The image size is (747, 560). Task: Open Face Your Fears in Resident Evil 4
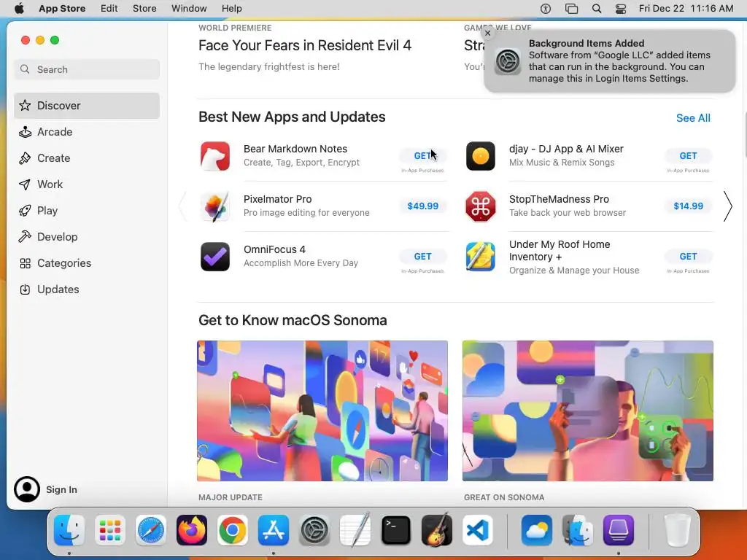pos(305,46)
